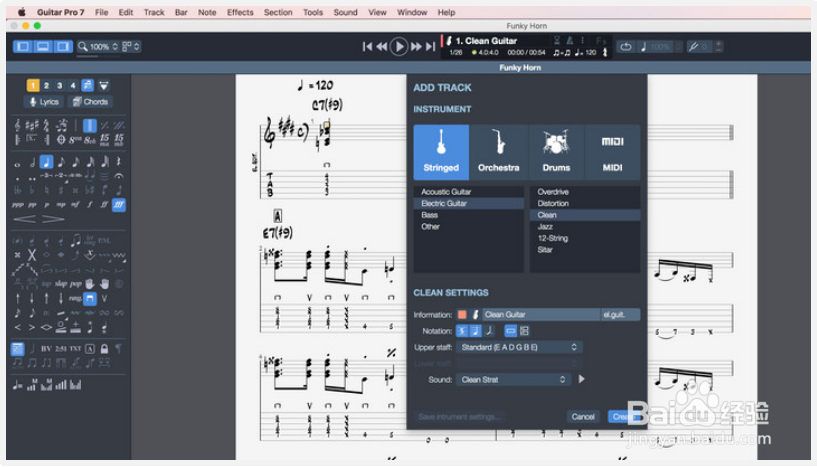Screen dimensions: 817x467
Task: Click the TXT text annotation icon
Action: [x=76, y=349]
